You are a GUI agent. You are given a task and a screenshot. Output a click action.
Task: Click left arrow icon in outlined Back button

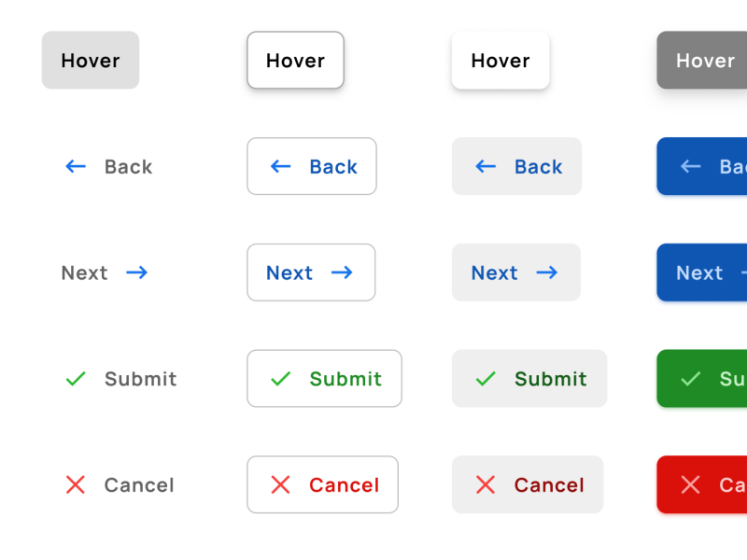tap(280, 167)
